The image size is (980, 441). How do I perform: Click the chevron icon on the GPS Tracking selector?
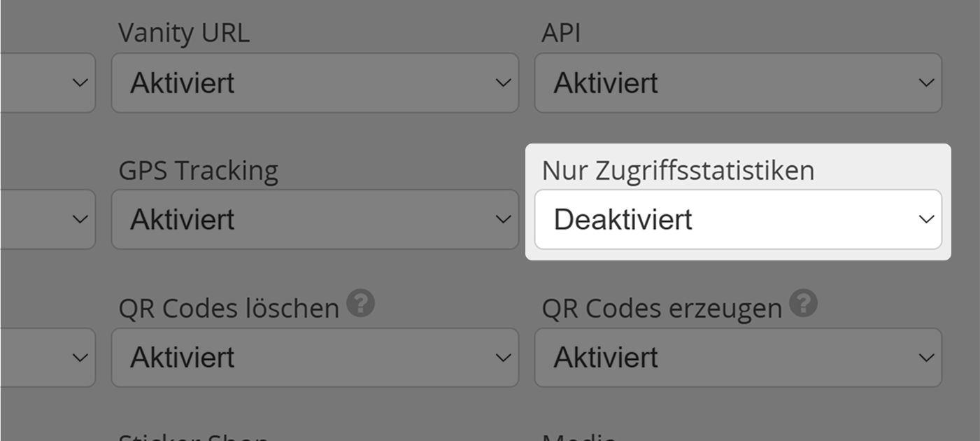(504, 219)
